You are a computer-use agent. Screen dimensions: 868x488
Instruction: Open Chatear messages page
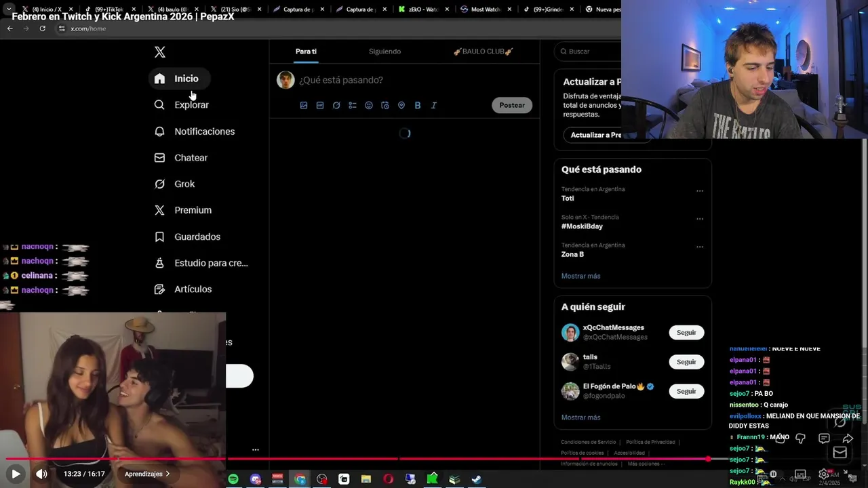181,158
